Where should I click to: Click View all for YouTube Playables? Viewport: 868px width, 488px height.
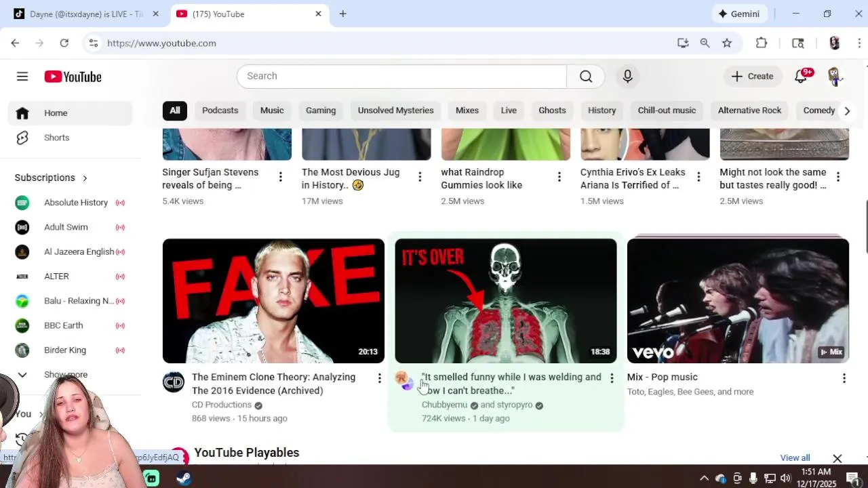(795, 458)
